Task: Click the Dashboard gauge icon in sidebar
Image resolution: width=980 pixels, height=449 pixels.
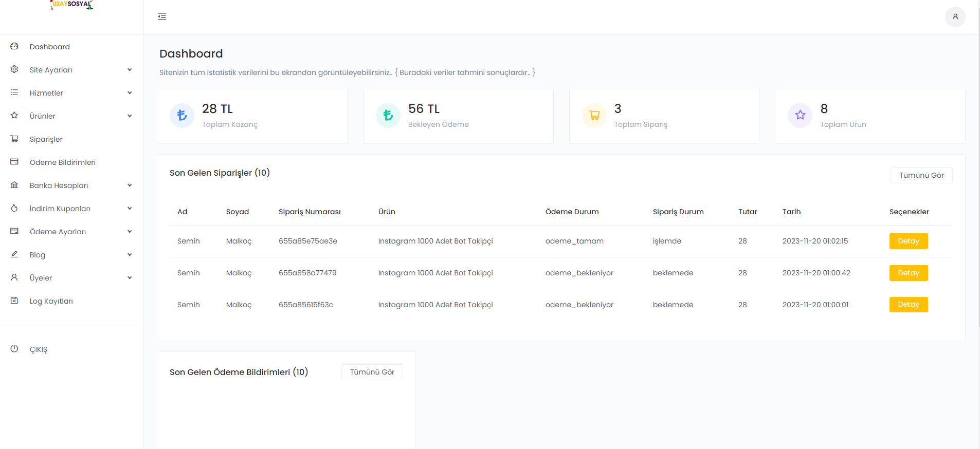Action: pyautogui.click(x=14, y=46)
